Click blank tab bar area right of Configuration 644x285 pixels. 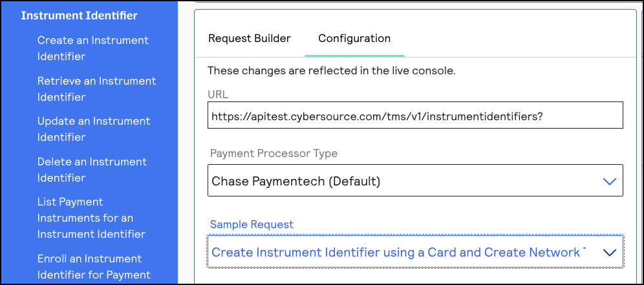[x=517, y=39]
